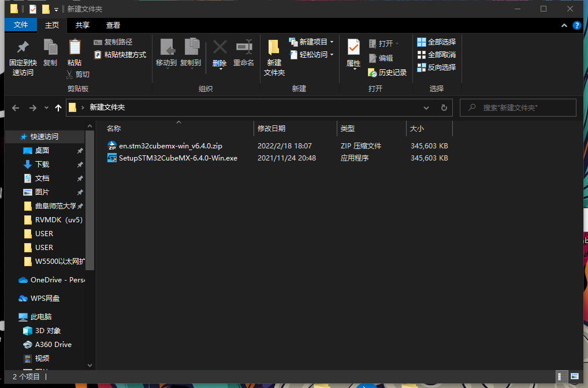Click Invert selection (反向选择)
Screen dimensions: 588x388
pyautogui.click(x=437, y=68)
